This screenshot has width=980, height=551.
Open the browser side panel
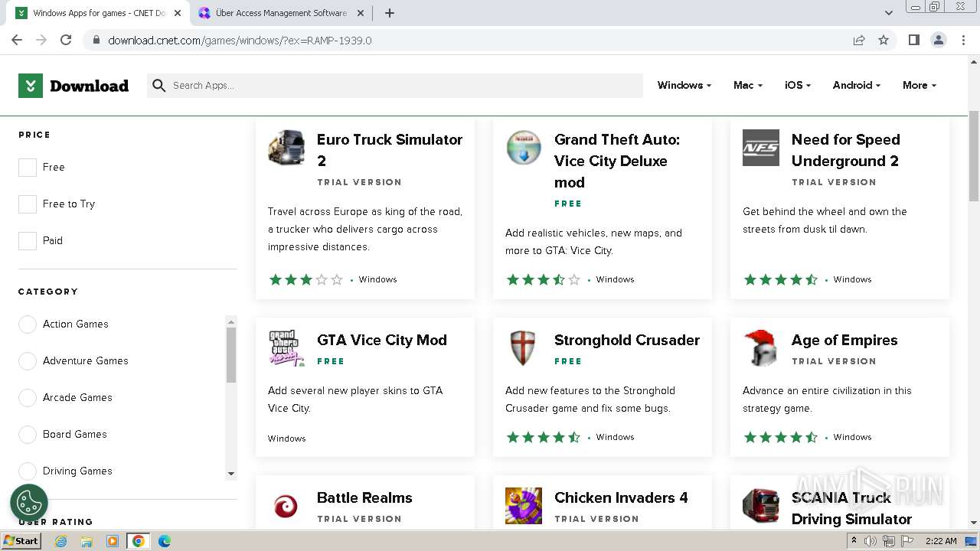pos(913,40)
